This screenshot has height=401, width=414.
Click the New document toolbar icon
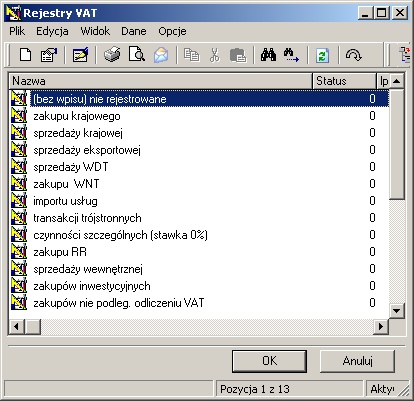click(26, 55)
